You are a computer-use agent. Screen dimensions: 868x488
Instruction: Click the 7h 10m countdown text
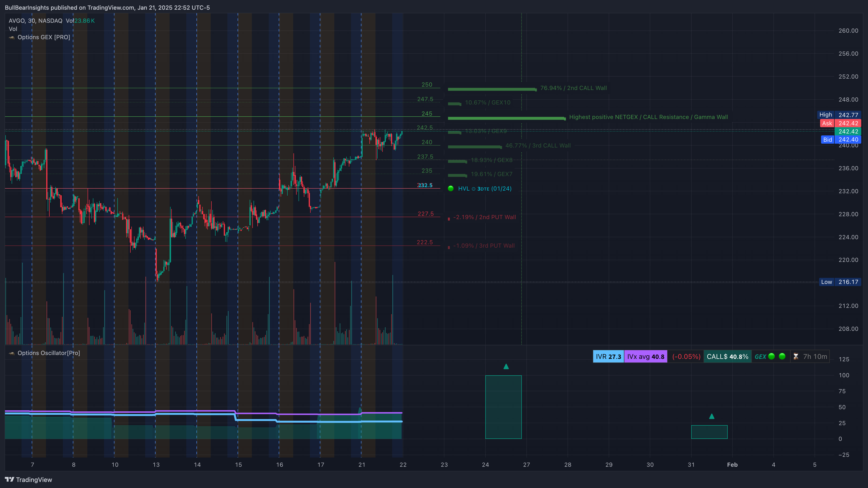(815, 357)
